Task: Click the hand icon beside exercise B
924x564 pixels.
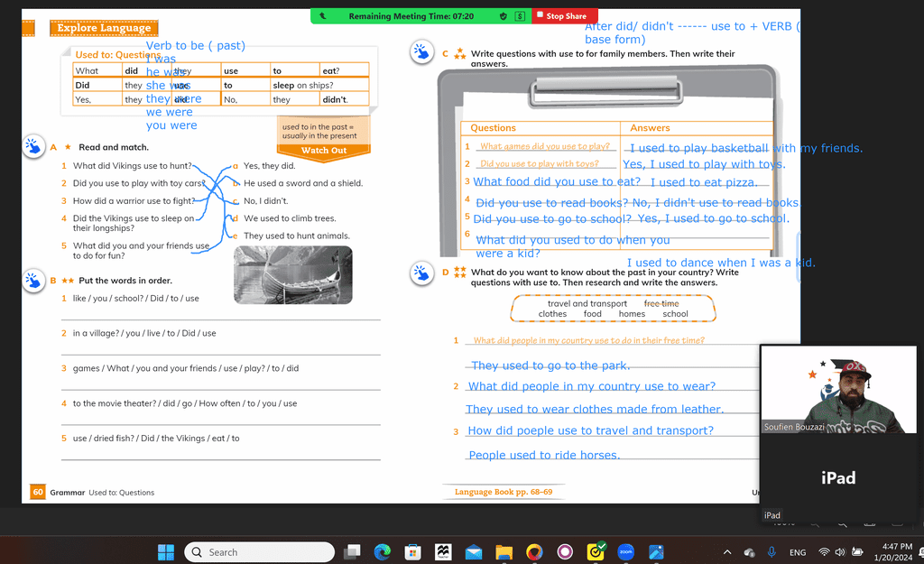Action: tap(33, 281)
